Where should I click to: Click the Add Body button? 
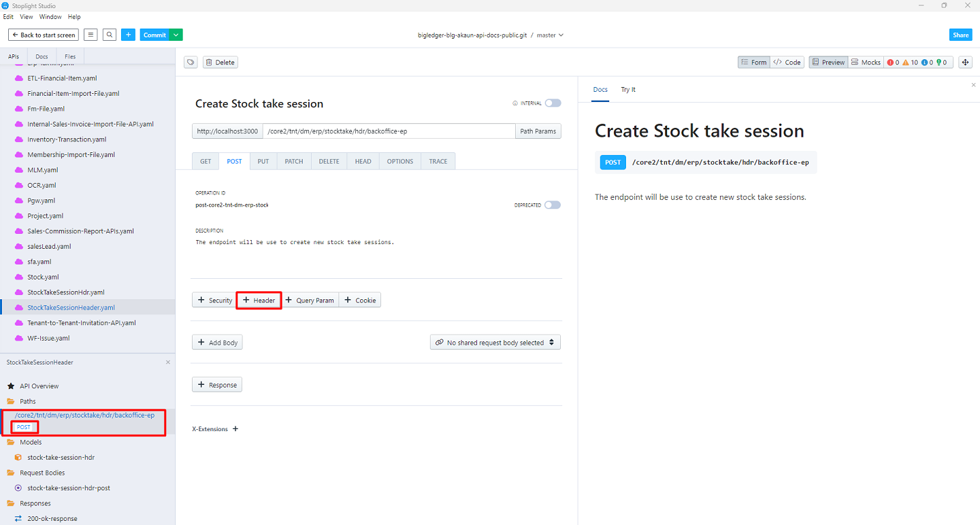217,343
